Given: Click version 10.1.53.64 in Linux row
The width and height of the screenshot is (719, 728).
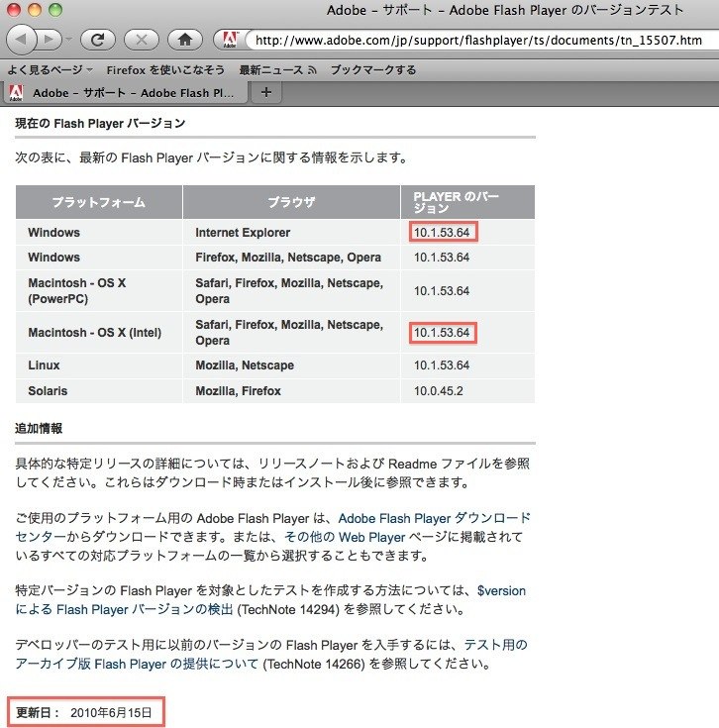Looking at the screenshot, I should [442, 365].
